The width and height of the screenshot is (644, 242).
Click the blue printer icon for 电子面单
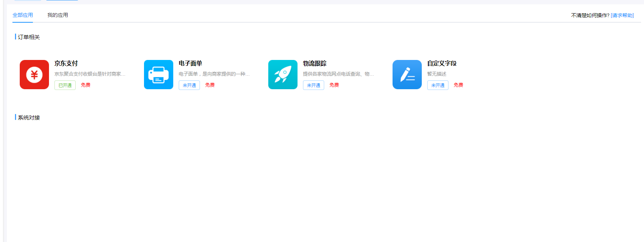click(x=159, y=75)
